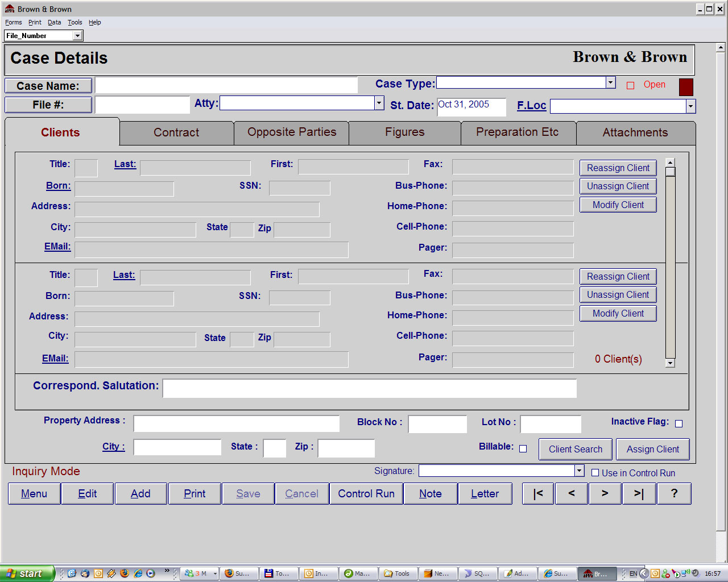Open the Attachments tab
This screenshot has width=728, height=582.
click(636, 132)
